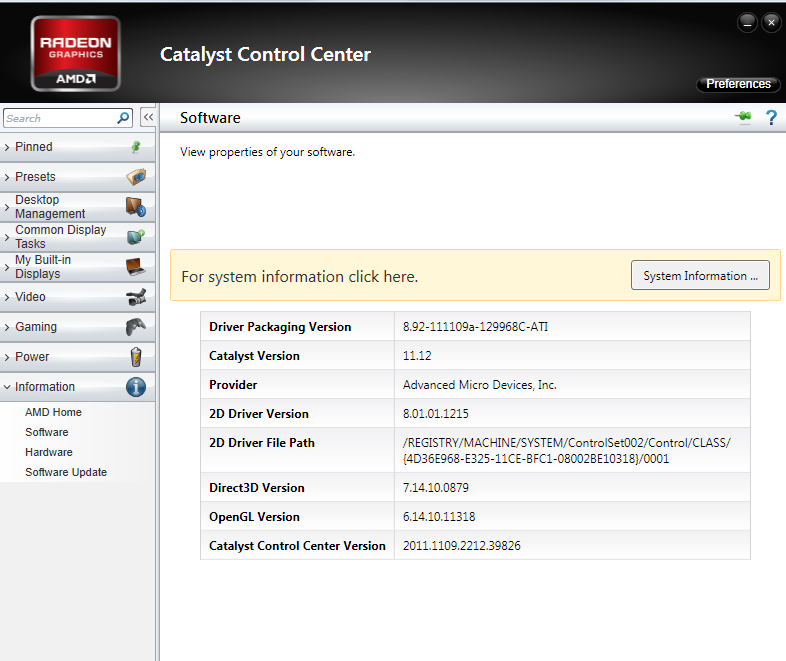Pin this page using the green pushpin icon
The image size is (786, 661).
[x=744, y=117]
